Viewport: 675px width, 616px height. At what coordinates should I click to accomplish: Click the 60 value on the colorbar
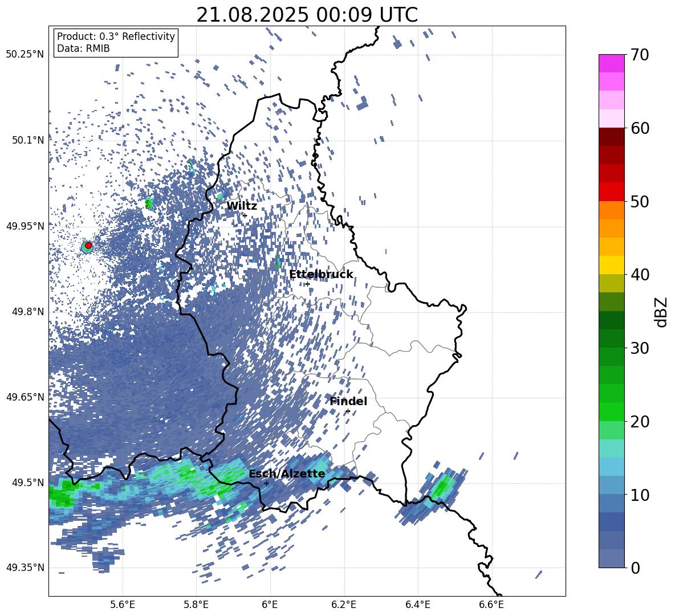click(x=640, y=128)
